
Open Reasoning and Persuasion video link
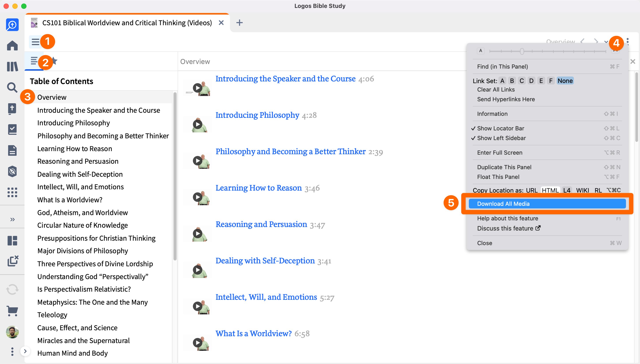click(261, 224)
